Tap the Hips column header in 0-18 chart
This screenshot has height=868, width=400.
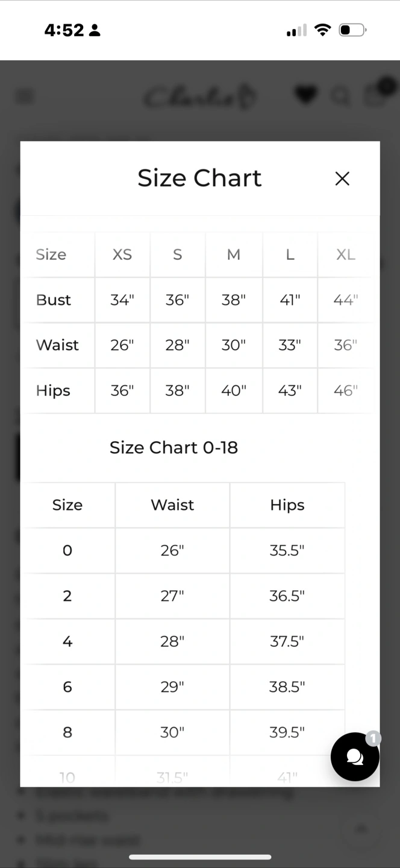[x=287, y=505]
